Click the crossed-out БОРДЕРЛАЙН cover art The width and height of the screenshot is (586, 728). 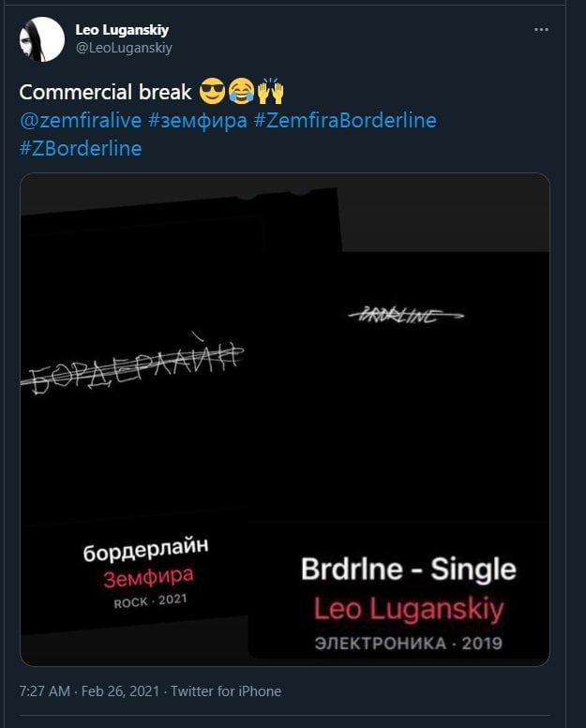[132, 364]
